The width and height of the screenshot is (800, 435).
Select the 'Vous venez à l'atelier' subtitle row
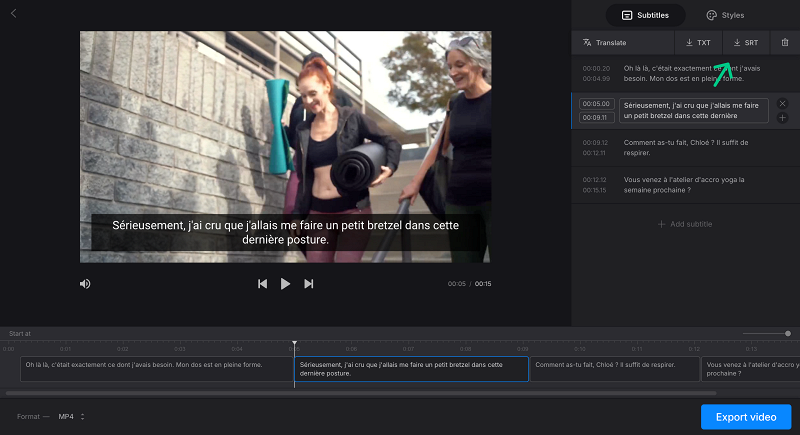tap(686, 185)
